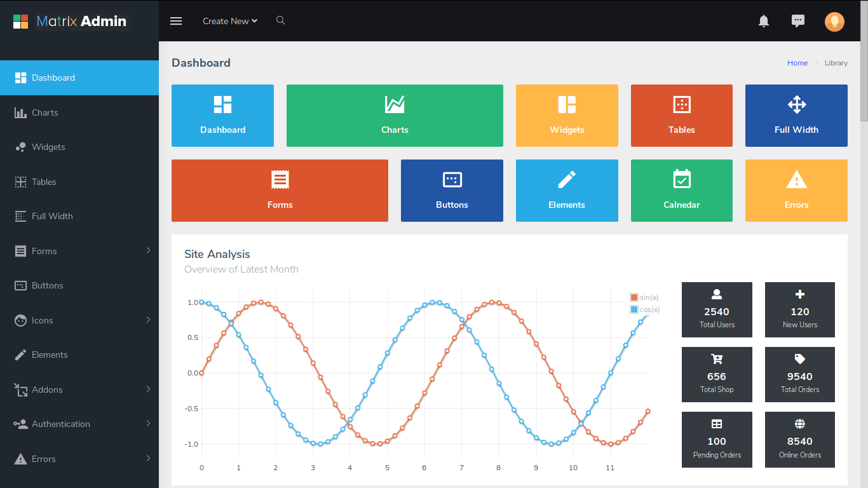This screenshot has height=488, width=868.
Task: Open the orange Widgets tile
Action: coord(567,116)
